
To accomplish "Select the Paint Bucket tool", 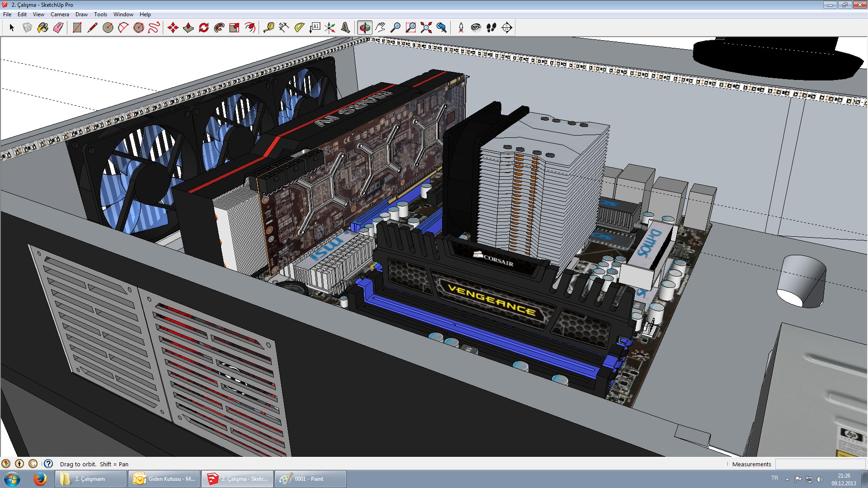I will (x=42, y=28).
